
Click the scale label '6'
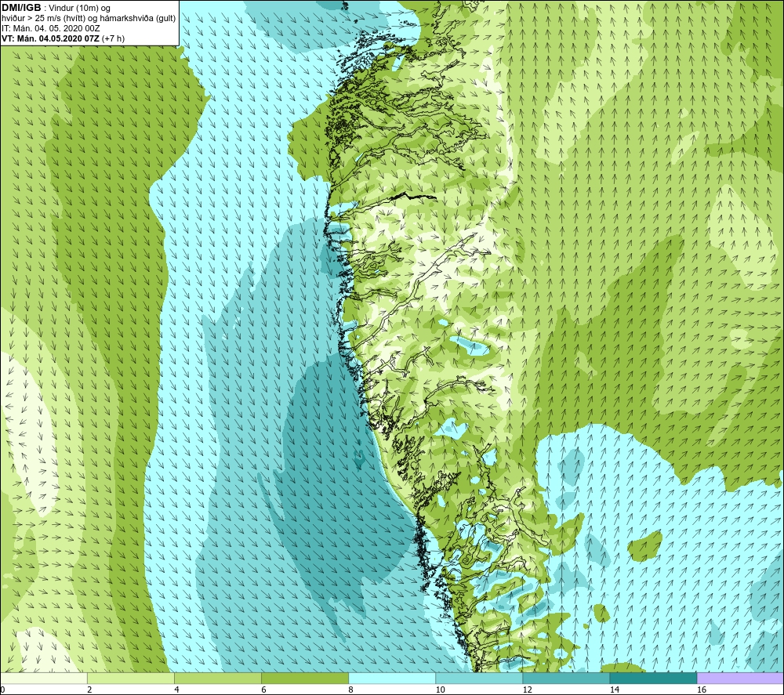coord(263,690)
